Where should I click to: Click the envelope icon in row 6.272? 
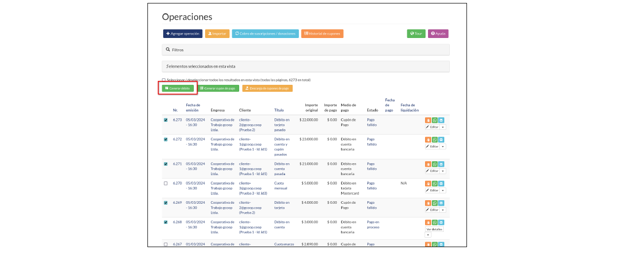tap(441, 140)
